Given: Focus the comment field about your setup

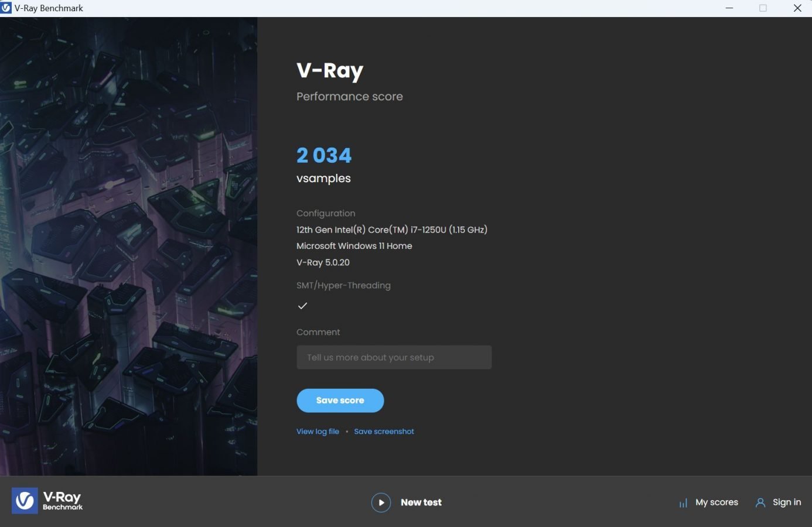Looking at the screenshot, I should 394,357.
